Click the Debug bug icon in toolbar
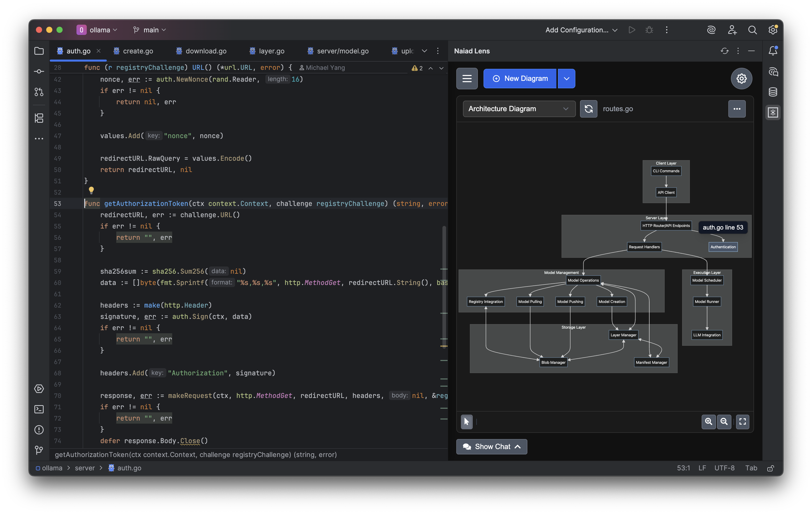The height and width of the screenshot is (514, 812). (x=649, y=30)
